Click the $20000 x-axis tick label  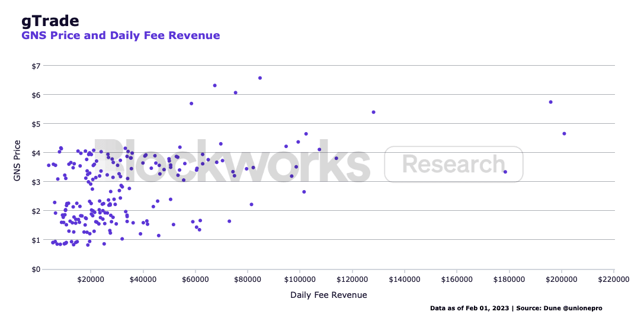click(x=91, y=279)
